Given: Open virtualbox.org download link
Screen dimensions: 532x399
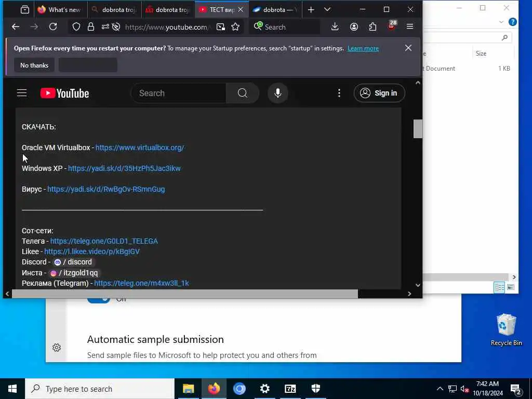Looking at the screenshot, I should click(x=140, y=148).
